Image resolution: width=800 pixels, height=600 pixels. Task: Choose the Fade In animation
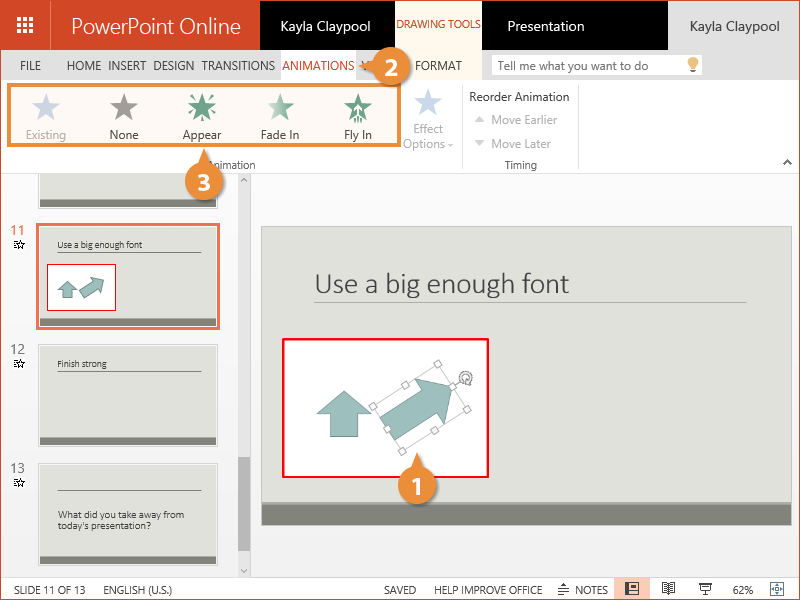pyautogui.click(x=280, y=116)
